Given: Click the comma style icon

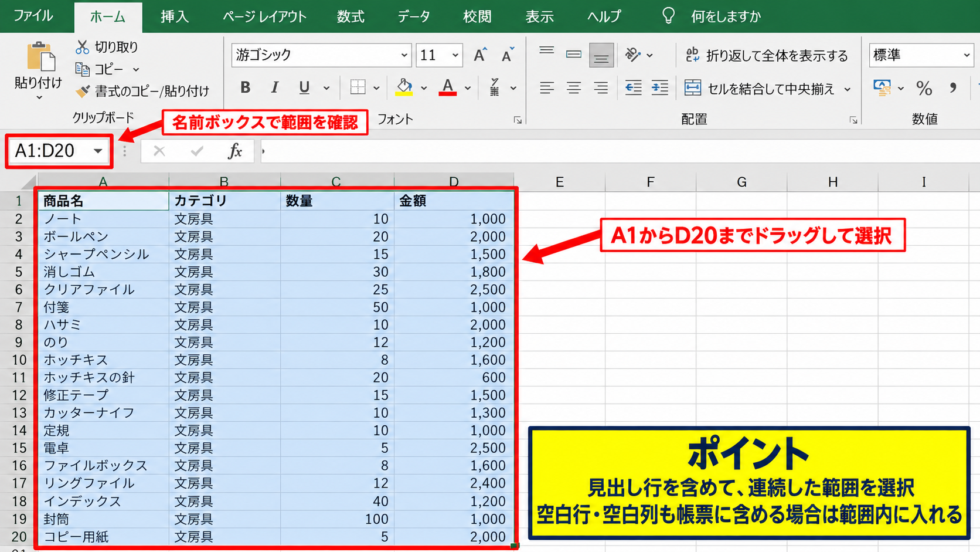Looking at the screenshot, I should (953, 89).
